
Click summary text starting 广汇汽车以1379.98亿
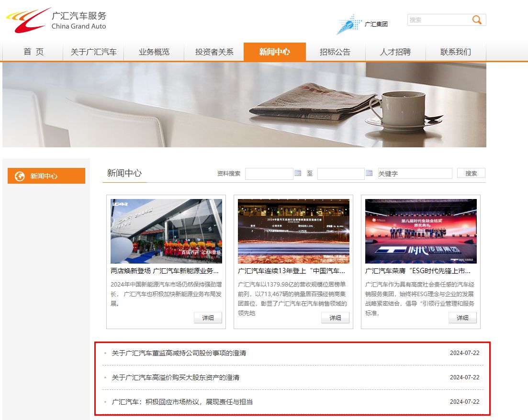point(292,298)
